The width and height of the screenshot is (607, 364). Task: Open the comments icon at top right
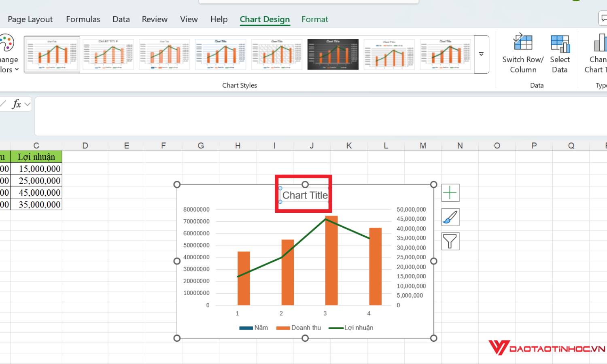(x=603, y=19)
